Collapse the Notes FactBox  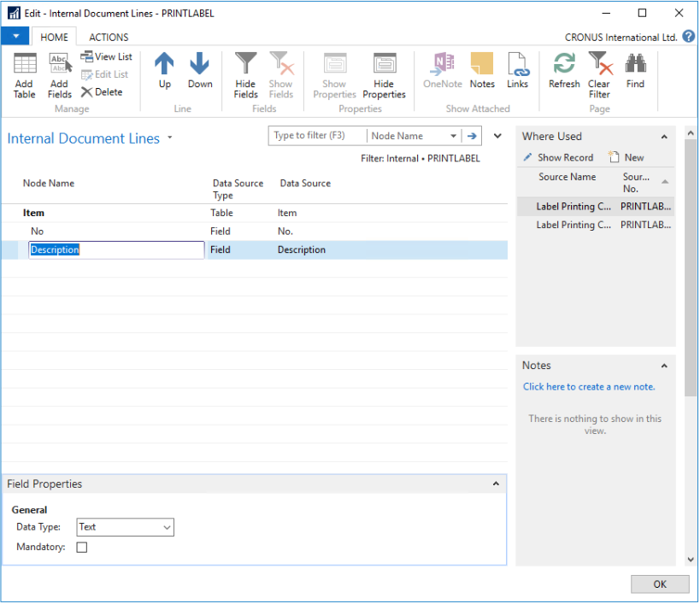point(664,366)
